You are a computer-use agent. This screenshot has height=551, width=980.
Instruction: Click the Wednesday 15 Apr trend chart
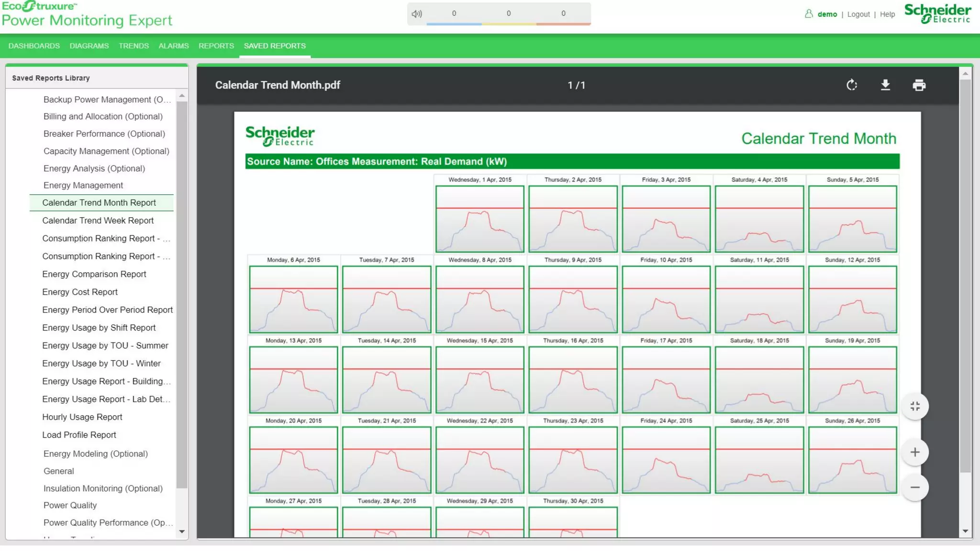click(x=479, y=379)
